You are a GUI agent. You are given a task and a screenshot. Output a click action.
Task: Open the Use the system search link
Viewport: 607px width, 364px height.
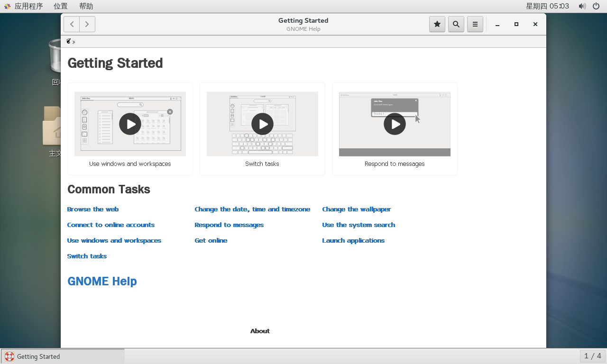[x=359, y=225]
